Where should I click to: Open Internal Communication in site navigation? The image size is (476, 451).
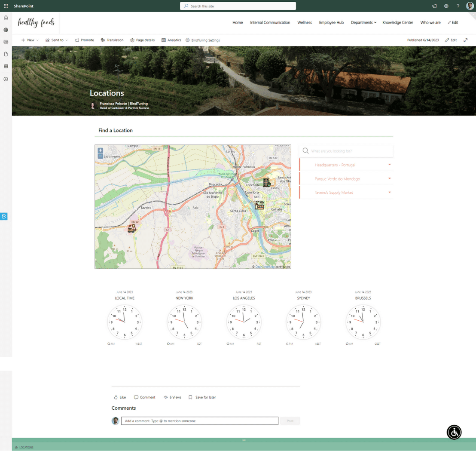pyautogui.click(x=270, y=22)
